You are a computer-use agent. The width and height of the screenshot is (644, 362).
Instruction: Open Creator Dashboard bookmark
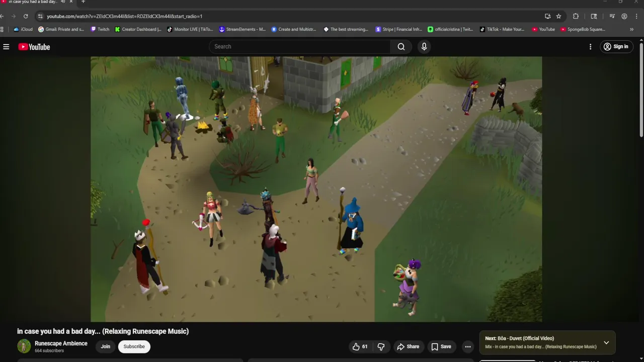[x=138, y=29]
